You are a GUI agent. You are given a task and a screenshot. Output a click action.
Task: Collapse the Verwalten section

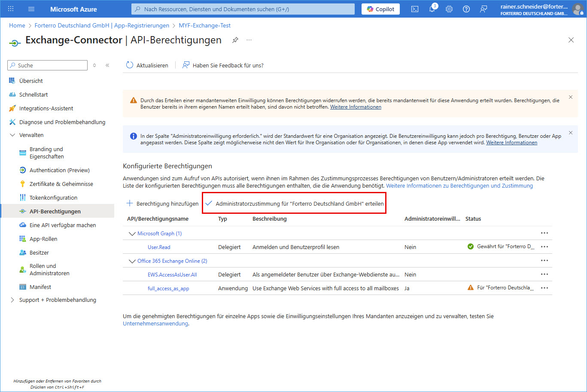point(31,135)
